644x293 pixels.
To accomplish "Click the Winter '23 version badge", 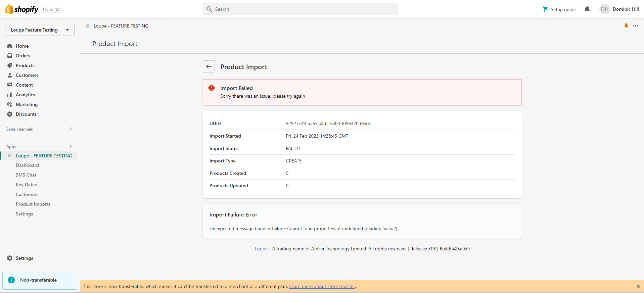I will tap(51, 9).
